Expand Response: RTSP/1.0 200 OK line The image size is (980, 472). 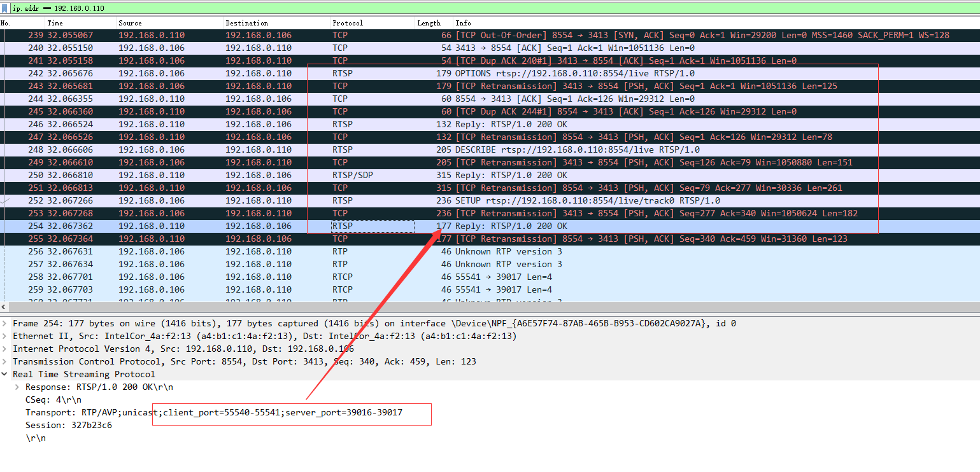coord(18,387)
